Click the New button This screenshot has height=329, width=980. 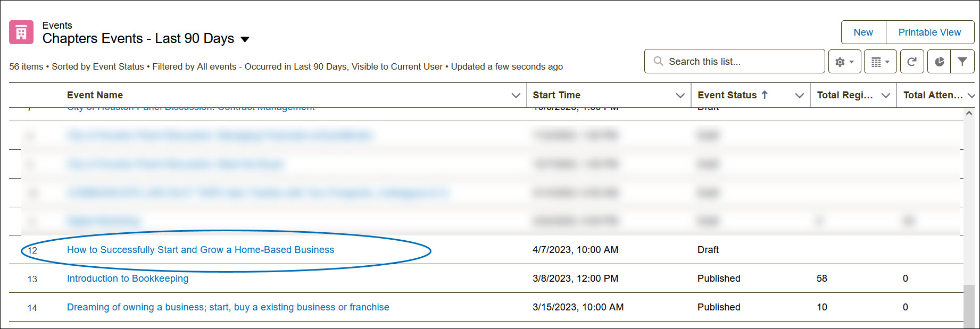point(863,32)
